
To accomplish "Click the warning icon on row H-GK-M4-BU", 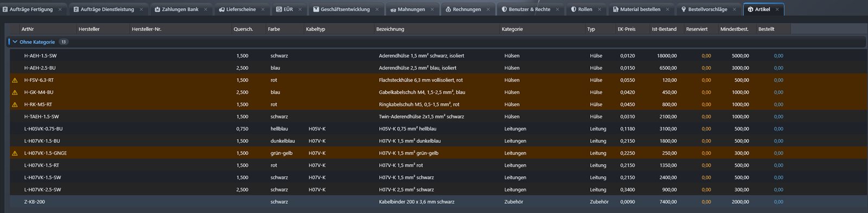I will 15,92.
